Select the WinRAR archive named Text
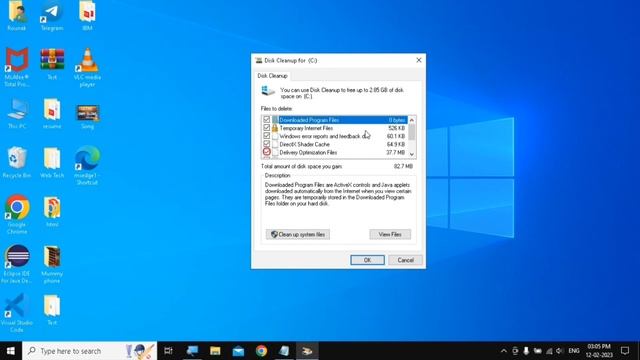The height and width of the screenshot is (360, 640). pos(52,64)
